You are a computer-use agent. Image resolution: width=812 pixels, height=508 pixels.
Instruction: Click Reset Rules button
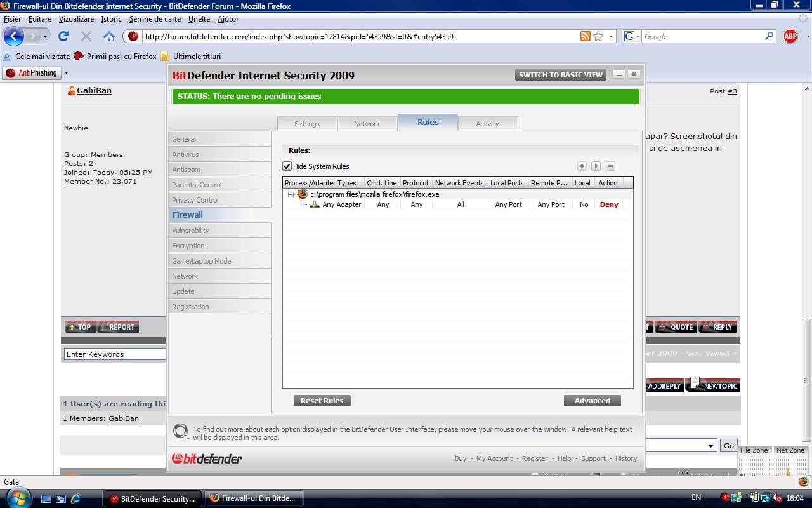[322, 401]
